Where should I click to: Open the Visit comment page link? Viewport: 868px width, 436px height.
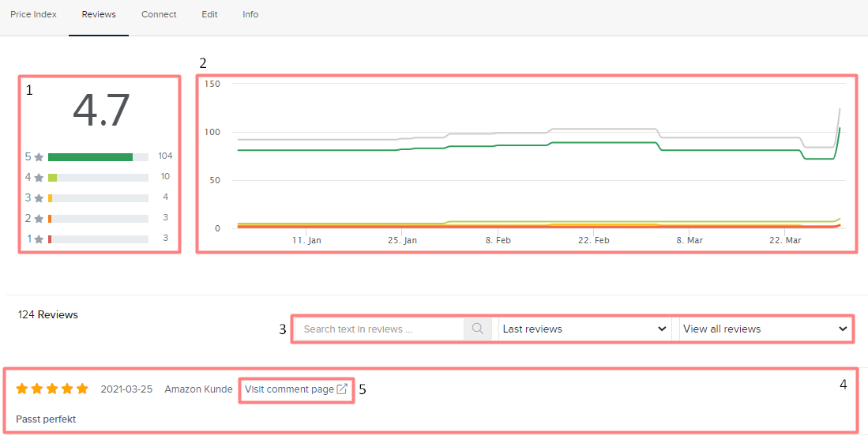[289, 389]
